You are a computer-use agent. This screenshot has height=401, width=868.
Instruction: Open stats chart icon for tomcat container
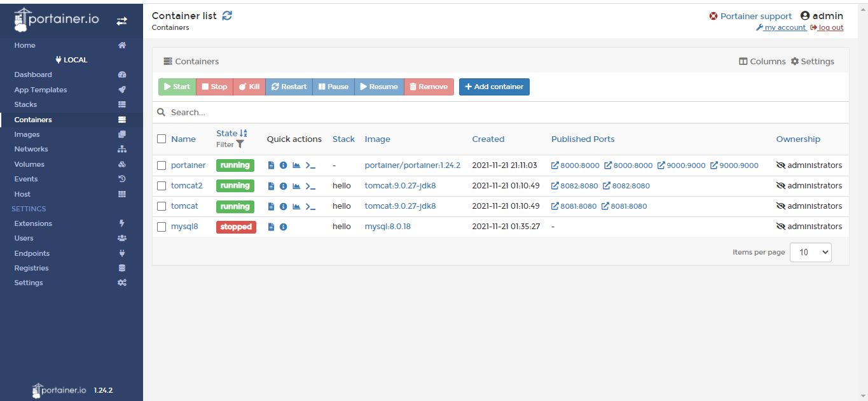[296, 206]
